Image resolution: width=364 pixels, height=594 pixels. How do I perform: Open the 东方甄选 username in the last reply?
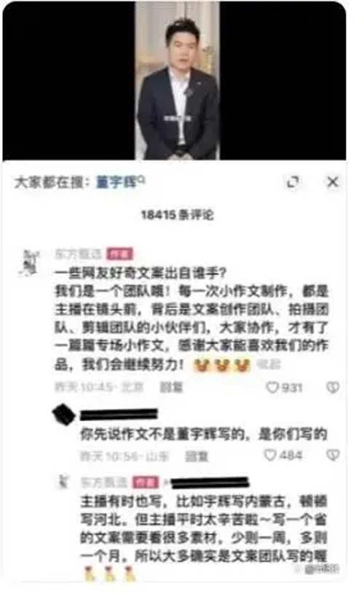[x=103, y=482]
